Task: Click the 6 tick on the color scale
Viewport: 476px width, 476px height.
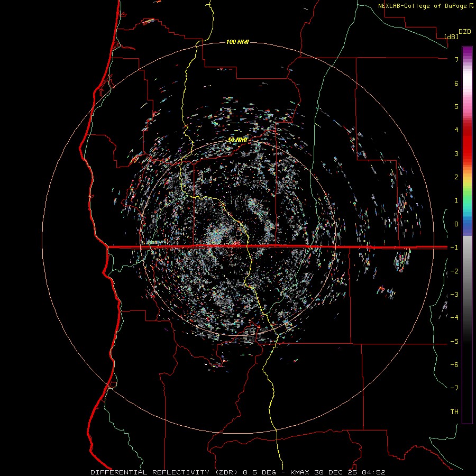Action: (x=456, y=83)
